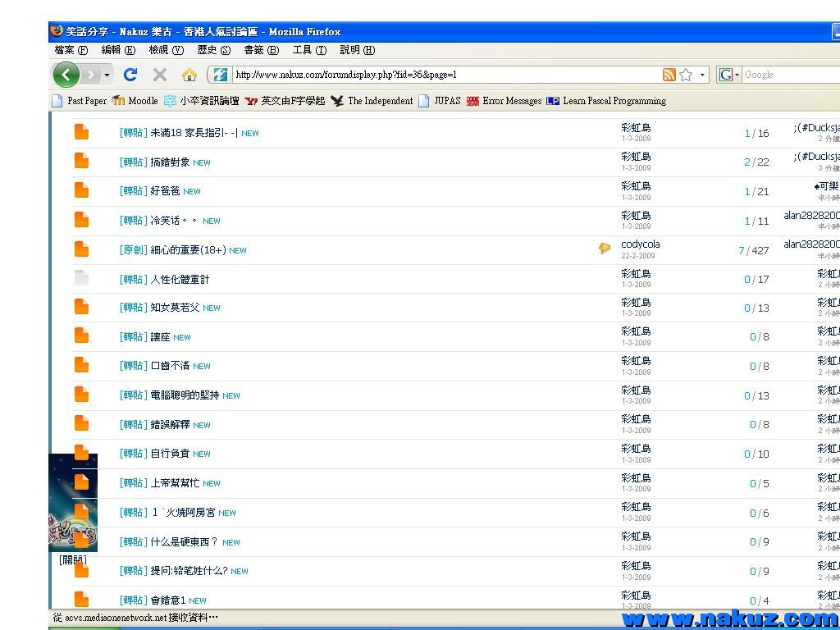Bookmark this page with the star icon
The height and width of the screenshot is (630, 840).
(686, 75)
